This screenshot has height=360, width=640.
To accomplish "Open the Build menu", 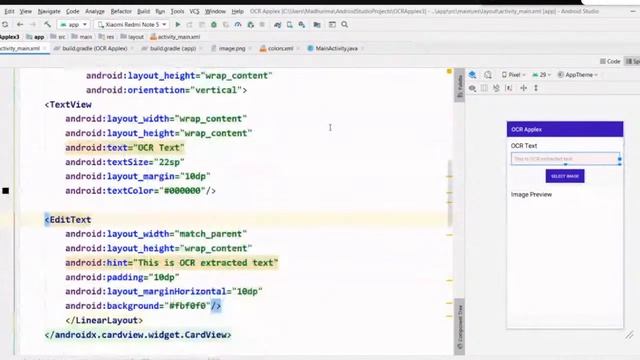I will coord(143,11).
